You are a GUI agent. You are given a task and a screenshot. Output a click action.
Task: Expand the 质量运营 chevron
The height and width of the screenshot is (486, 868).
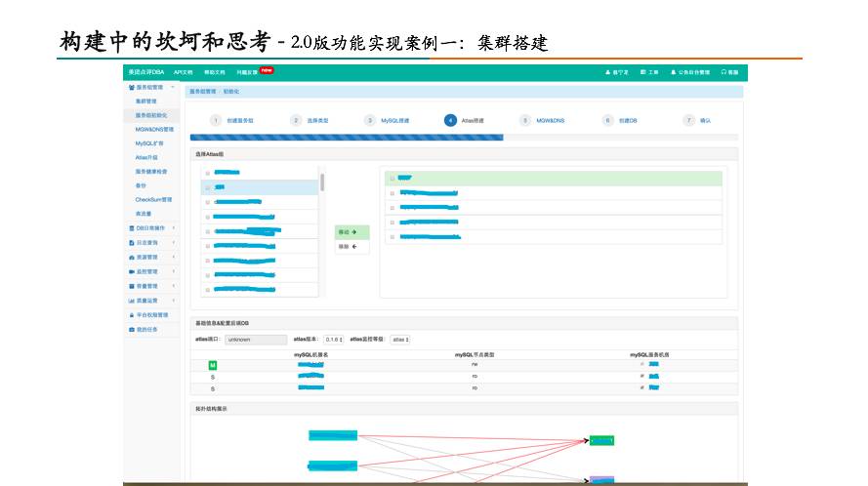pos(173,301)
